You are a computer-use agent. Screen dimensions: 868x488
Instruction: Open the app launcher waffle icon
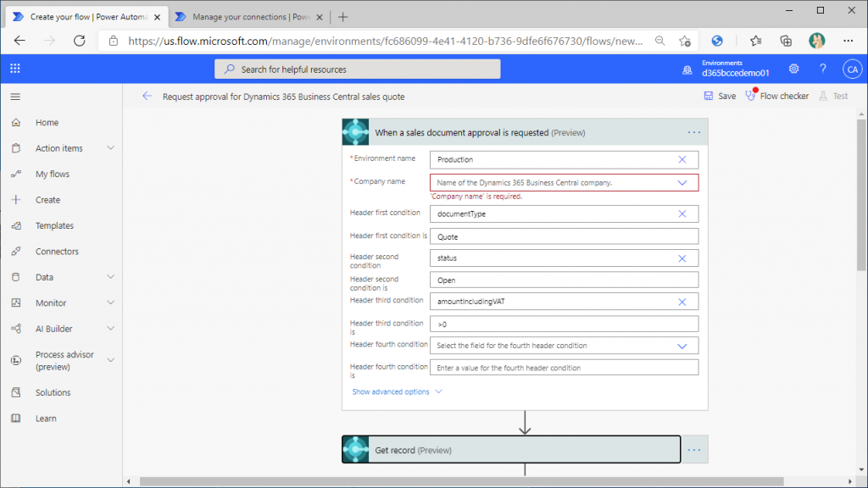[15, 69]
